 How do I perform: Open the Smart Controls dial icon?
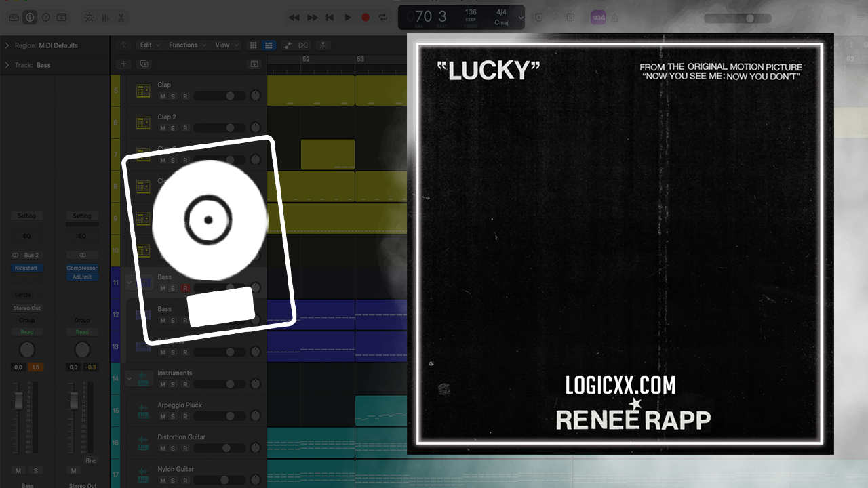(x=90, y=18)
